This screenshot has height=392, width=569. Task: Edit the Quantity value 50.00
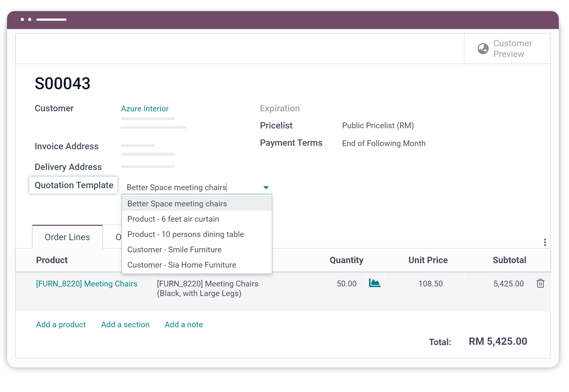pos(347,283)
